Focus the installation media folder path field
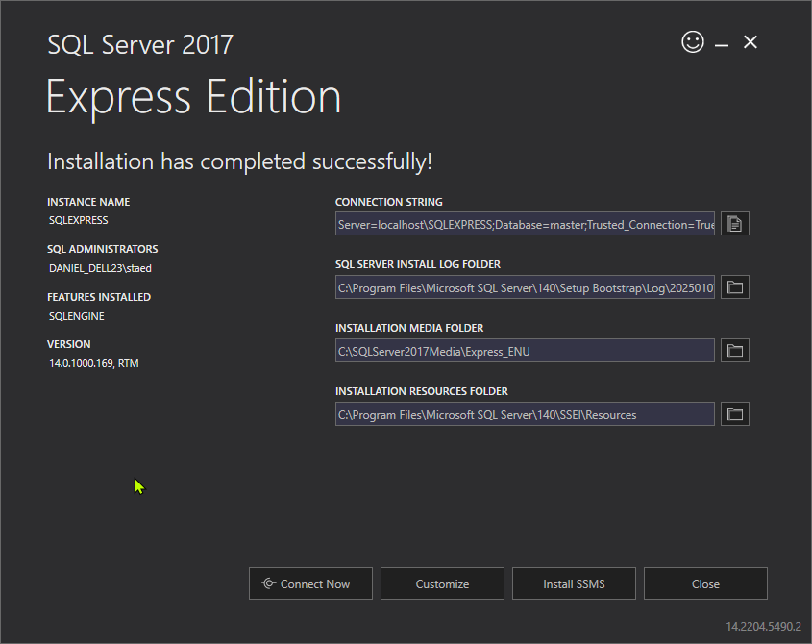 (x=525, y=351)
